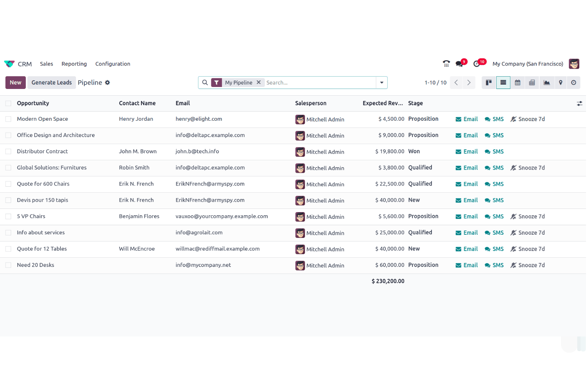Tick the checkbox beside Quote for 600 Chairs
This screenshot has height=392, width=588.
click(x=8, y=184)
